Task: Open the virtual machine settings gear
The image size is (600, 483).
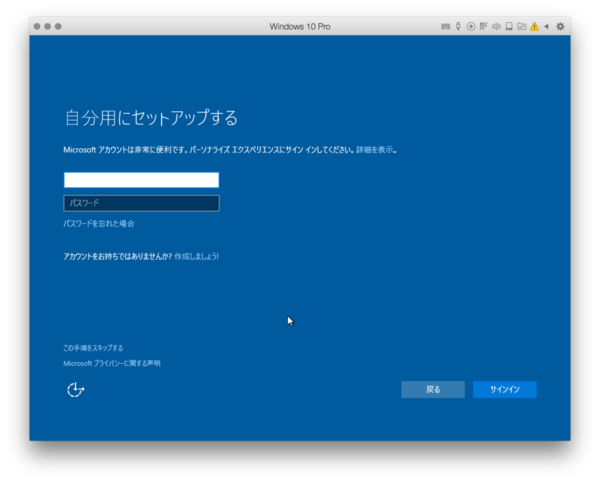Action: pos(560,26)
